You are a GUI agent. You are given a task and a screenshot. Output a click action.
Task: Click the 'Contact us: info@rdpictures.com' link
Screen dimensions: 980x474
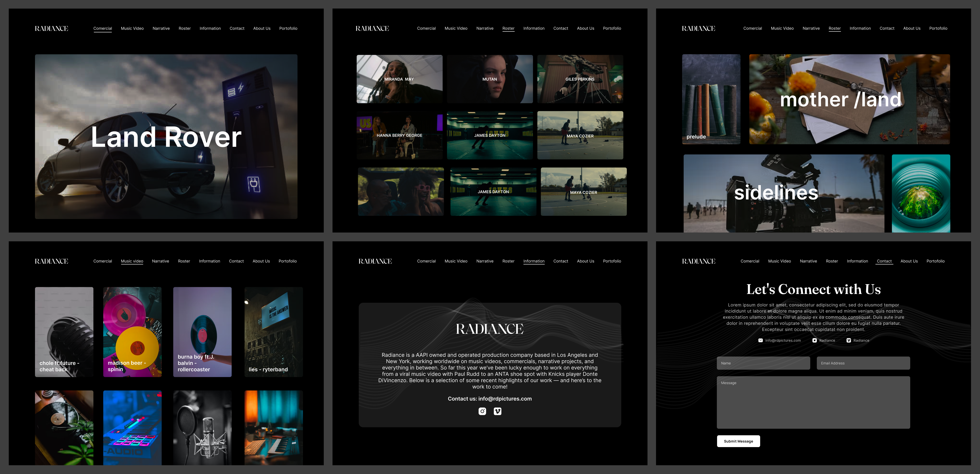(490, 399)
